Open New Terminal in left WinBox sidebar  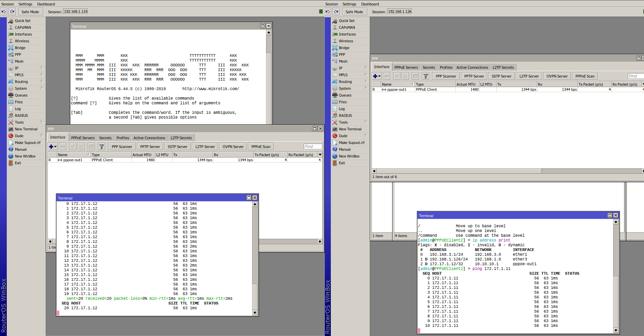pyautogui.click(x=26, y=129)
